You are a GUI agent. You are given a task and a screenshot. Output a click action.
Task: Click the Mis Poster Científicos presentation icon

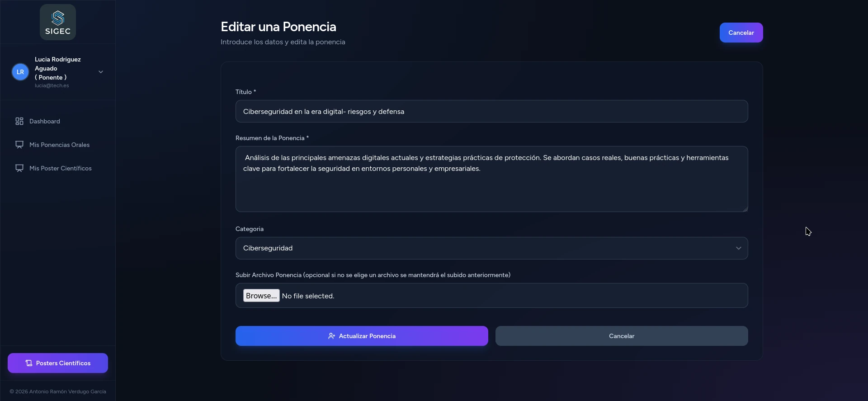[x=19, y=168]
